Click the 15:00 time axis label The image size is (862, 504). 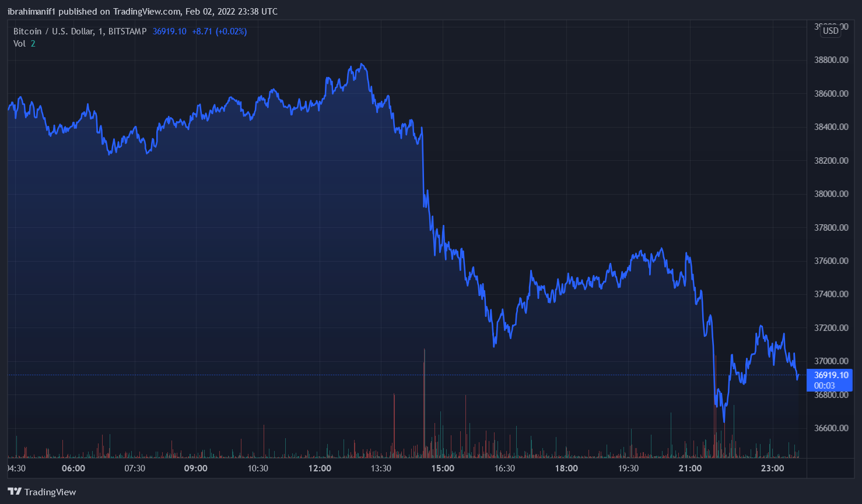(x=443, y=468)
